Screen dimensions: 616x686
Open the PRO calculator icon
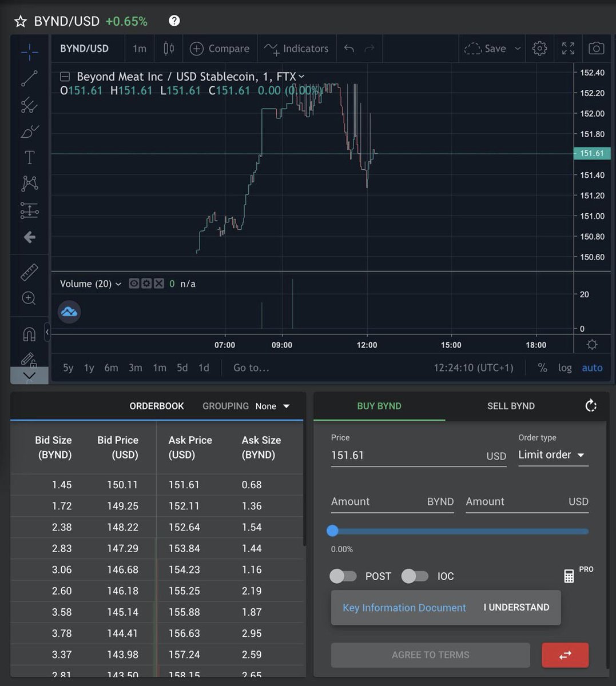569,576
